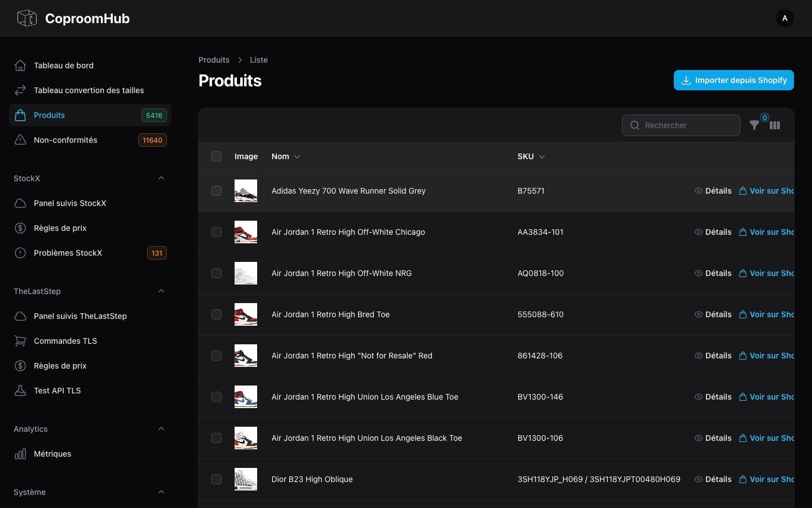Check the Adidas Yeezy 700 row checkbox
The height and width of the screenshot is (508, 812).
point(217,191)
